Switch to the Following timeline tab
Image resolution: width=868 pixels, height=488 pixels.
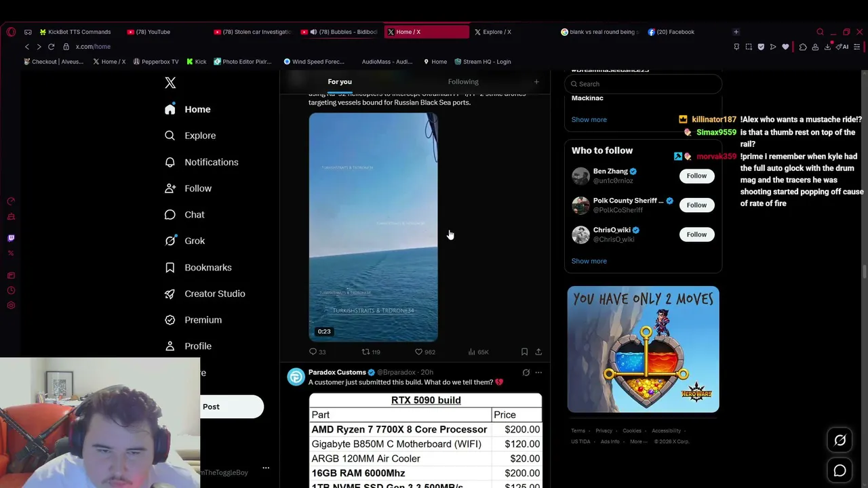463,82
